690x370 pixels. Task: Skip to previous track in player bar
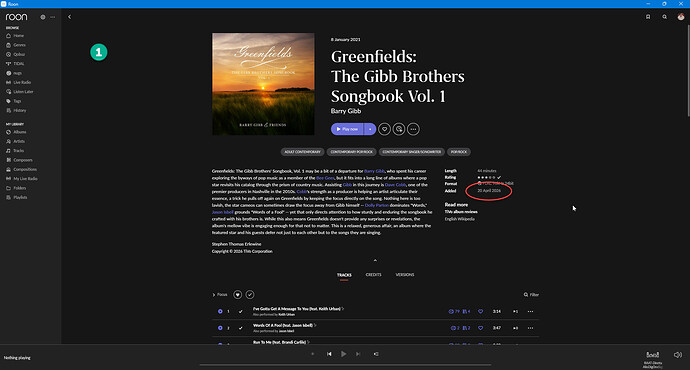(329, 354)
